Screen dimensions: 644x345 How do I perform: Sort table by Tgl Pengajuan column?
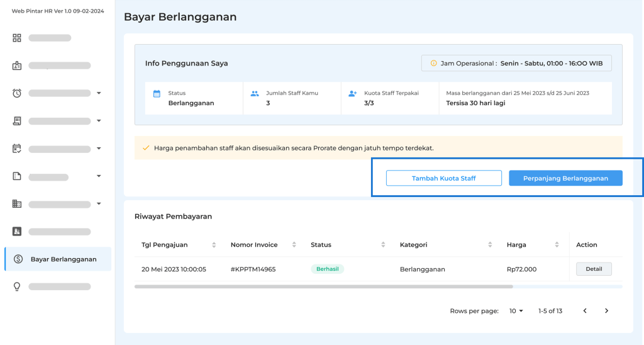tap(214, 245)
